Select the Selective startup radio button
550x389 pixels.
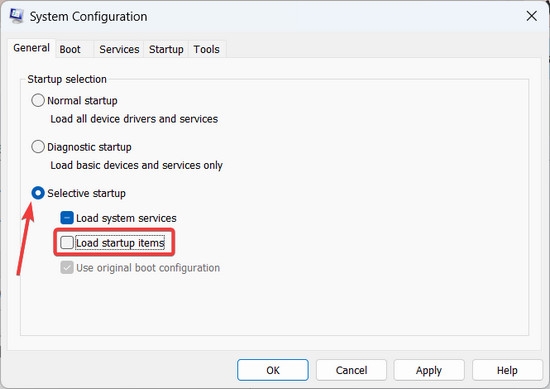coord(38,193)
